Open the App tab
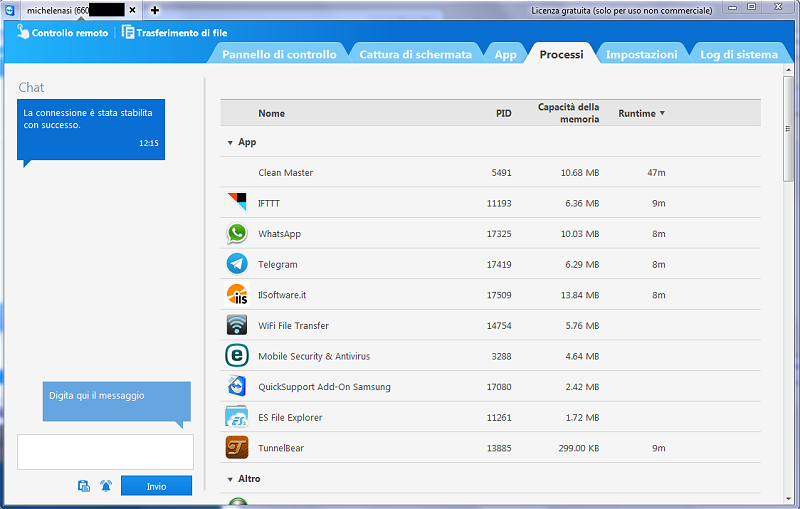The height and width of the screenshot is (509, 800). tap(505, 54)
